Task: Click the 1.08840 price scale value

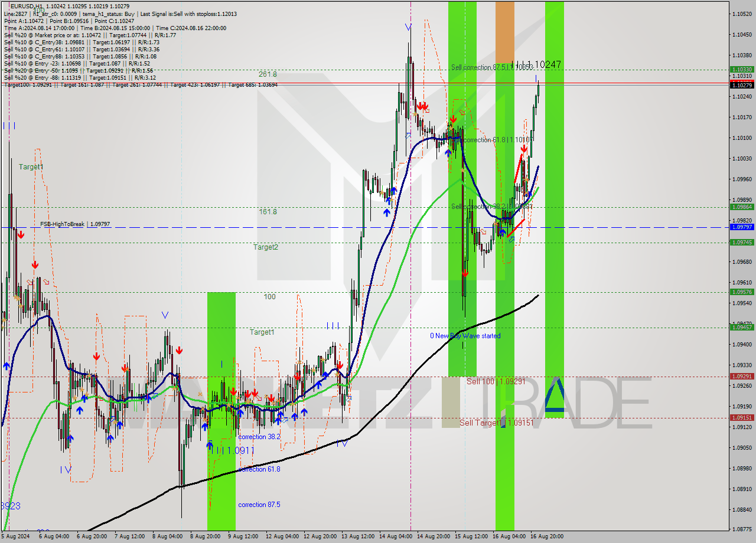Action: [742, 509]
